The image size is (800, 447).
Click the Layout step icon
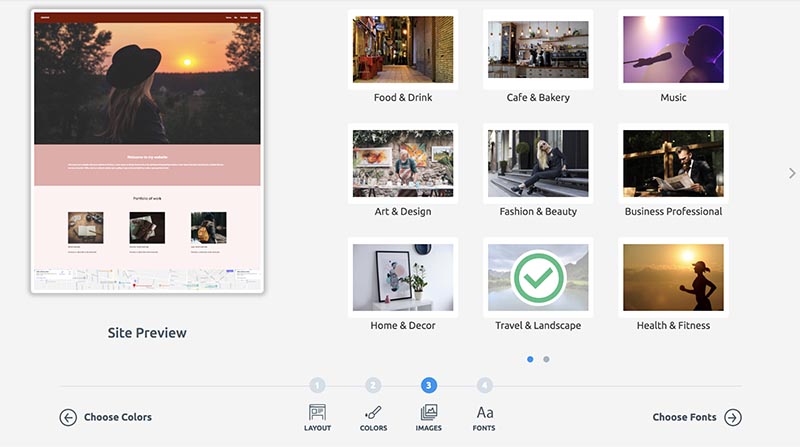pos(317,412)
